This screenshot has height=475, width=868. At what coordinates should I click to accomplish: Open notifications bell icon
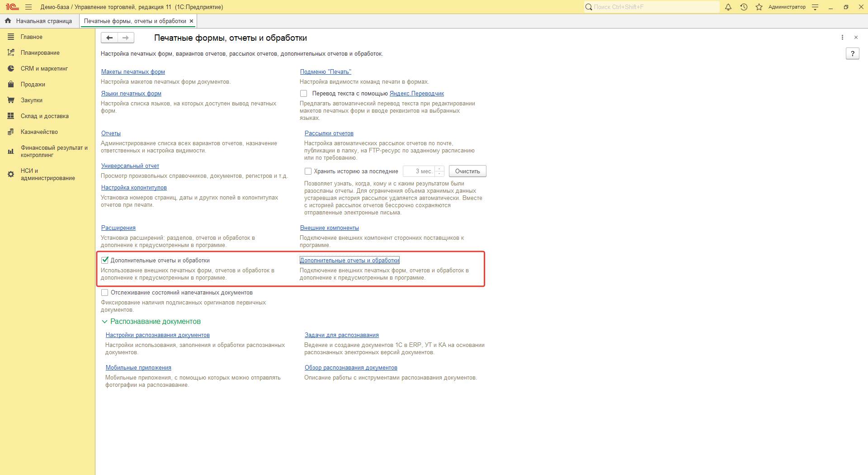[x=728, y=7]
